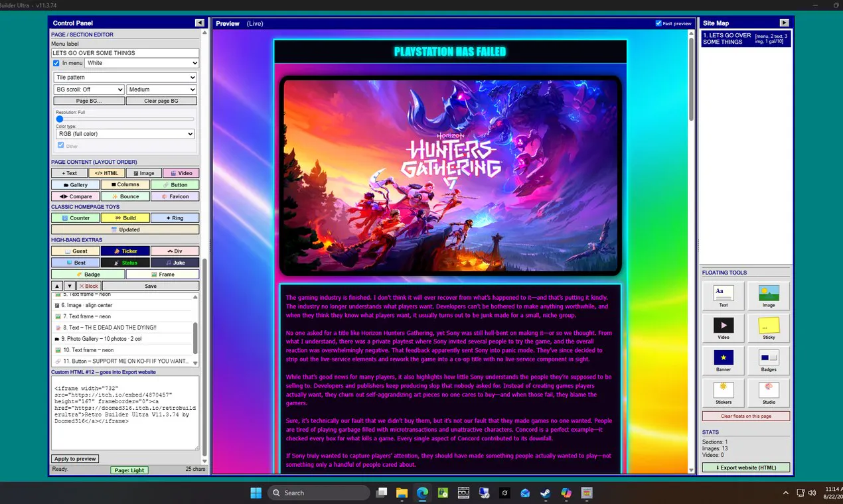
Task: Click the Menu label text field
Action: (x=125, y=53)
